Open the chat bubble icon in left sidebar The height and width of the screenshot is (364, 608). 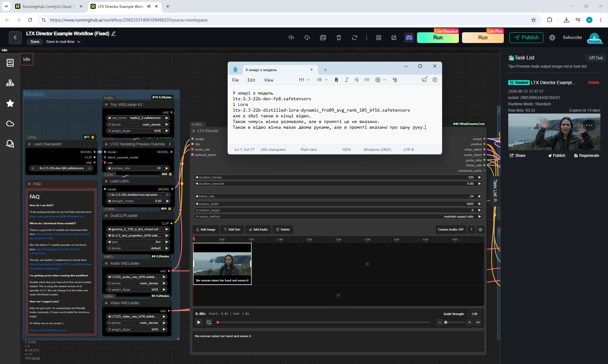pyautogui.click(x=10, y=144)
